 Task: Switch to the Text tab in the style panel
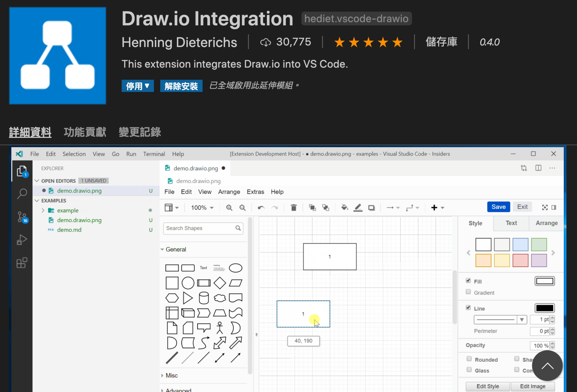tap(511, 223)
